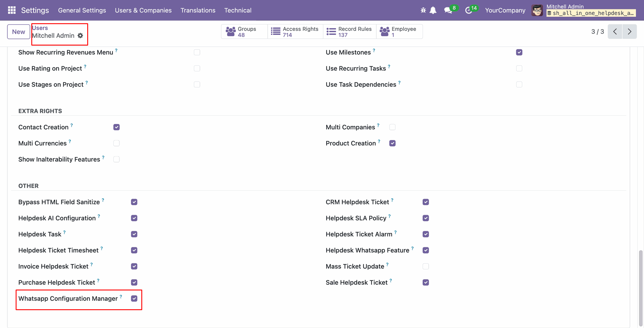Viewport: 644px width, 328px height.
Task: Uncheck Helpdesk SLA Policy checkbox
Action: coord(426,218)
